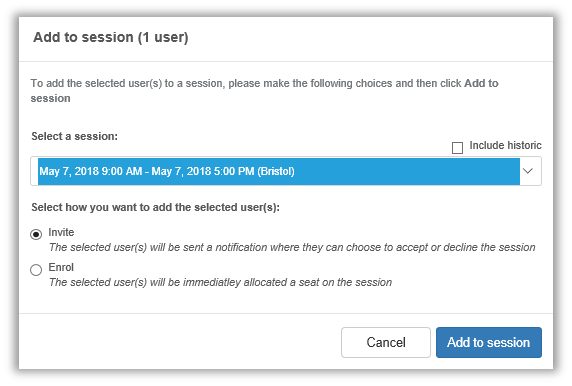
Task: Click the dialog title Add to session (1 user)
Action: point(111,37)
